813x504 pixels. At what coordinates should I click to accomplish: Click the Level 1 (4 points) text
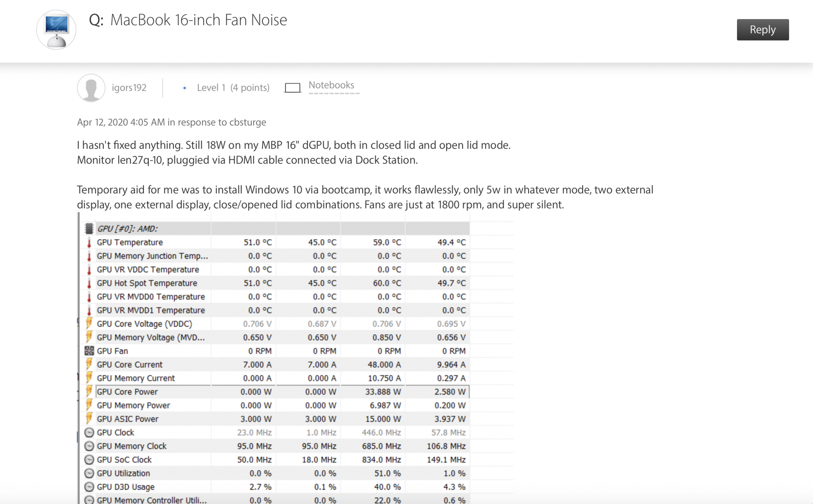pyautogui.click(x=233, y=88)
